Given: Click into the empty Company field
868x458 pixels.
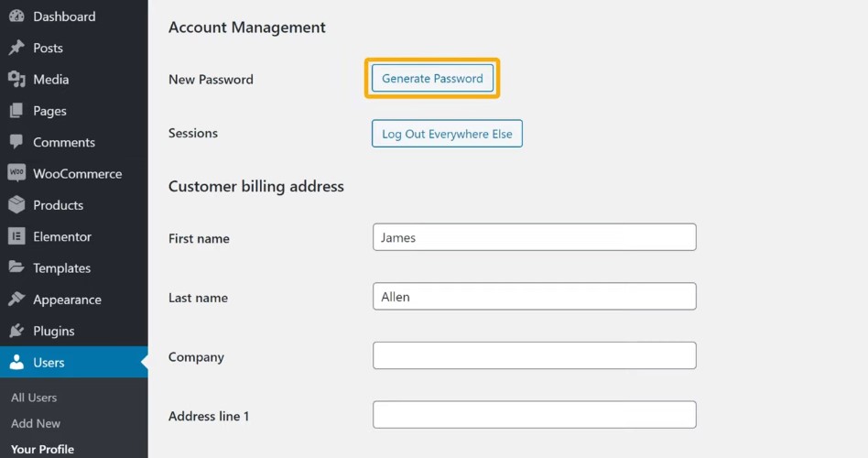Looking at the screenshot, I should coord(534,355).
